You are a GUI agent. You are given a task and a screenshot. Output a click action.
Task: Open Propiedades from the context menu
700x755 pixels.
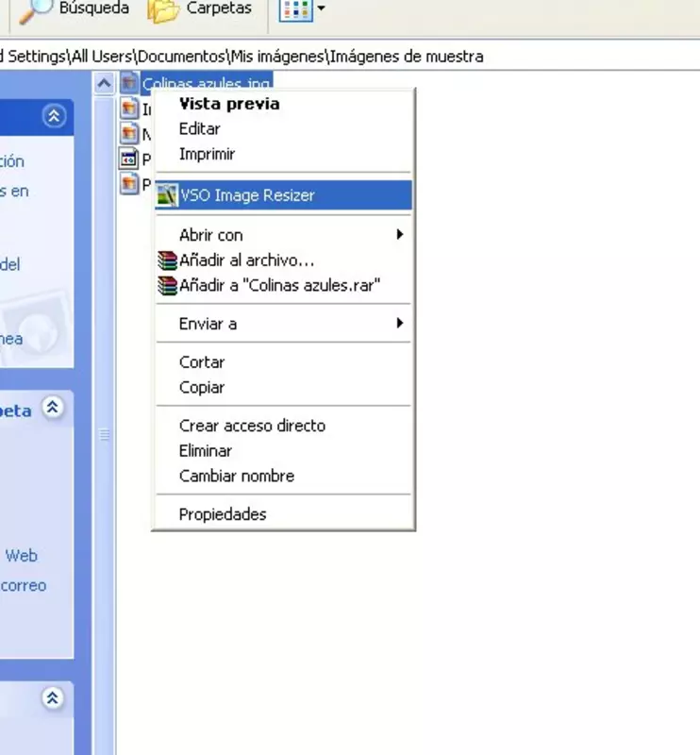[284, 514]
